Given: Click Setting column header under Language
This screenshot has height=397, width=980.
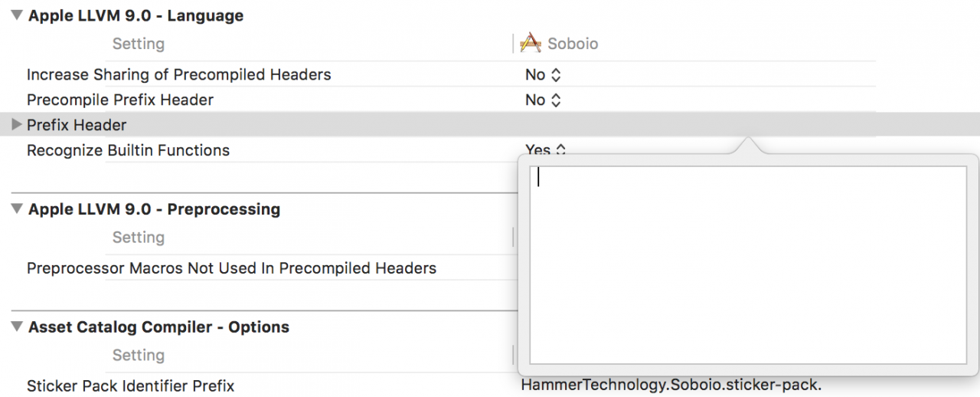Looking at the screenshot, I should pyautogui.click(x=139, y=44).
